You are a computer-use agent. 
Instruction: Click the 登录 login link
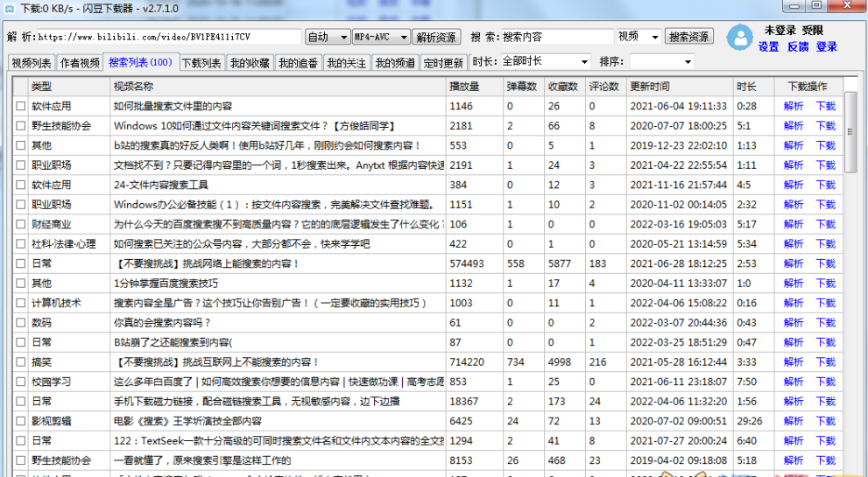point(826,47)
